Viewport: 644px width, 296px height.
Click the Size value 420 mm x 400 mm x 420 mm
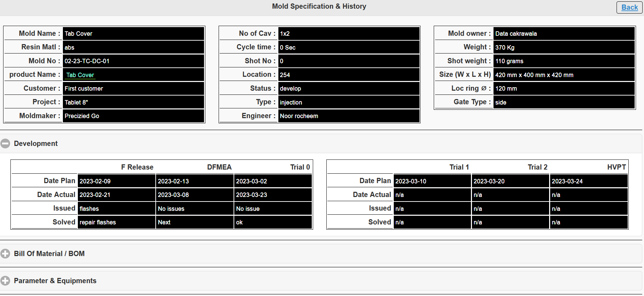[534, 75]
